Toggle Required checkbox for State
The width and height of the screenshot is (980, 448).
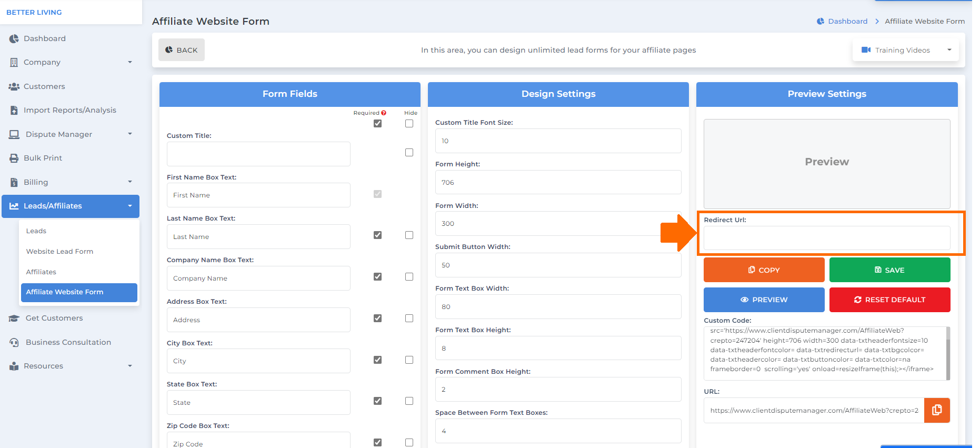coord(377,401)
